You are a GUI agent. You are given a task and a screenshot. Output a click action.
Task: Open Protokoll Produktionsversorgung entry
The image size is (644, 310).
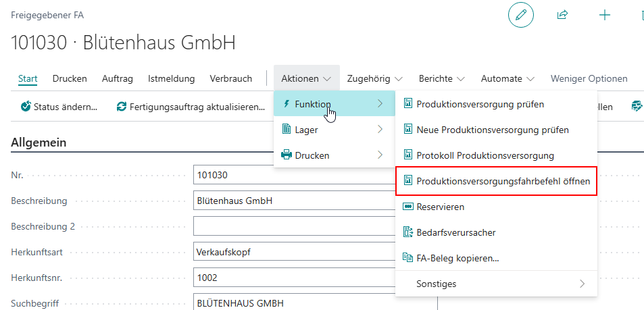point(485,155)
